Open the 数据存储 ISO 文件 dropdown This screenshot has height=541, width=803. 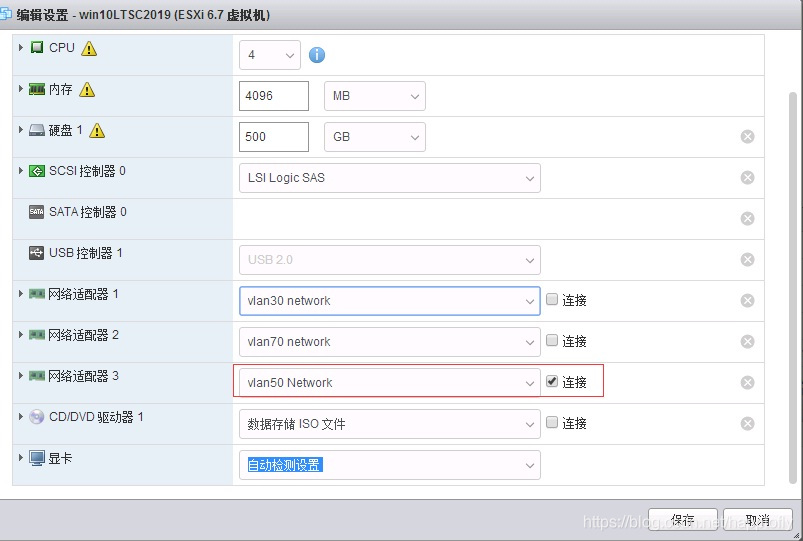[x=390, y=424]
